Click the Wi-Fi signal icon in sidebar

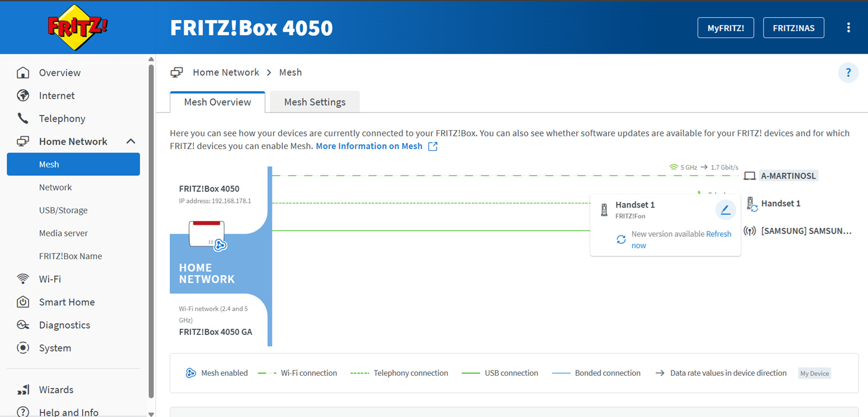coord(23,279)
